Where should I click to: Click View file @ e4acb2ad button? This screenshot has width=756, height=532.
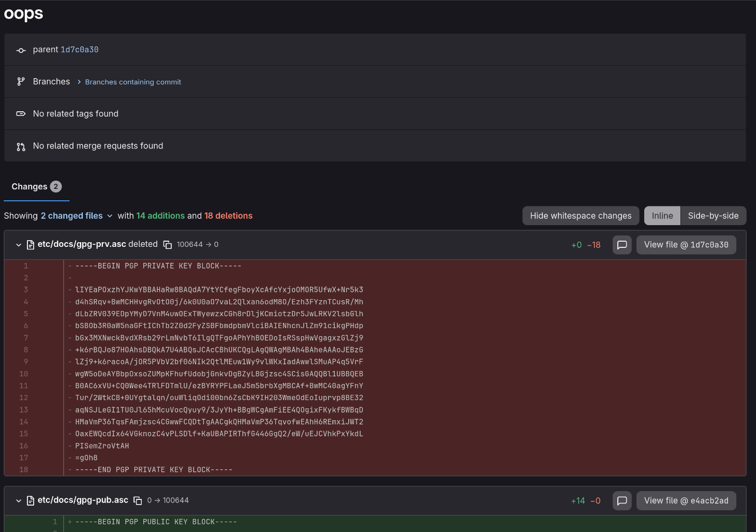[686, 501]
